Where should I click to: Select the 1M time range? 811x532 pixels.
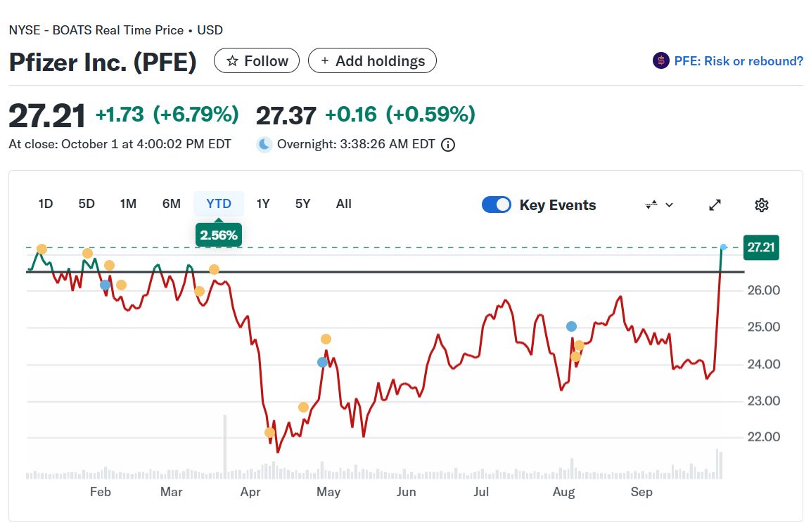click(128, 204)
